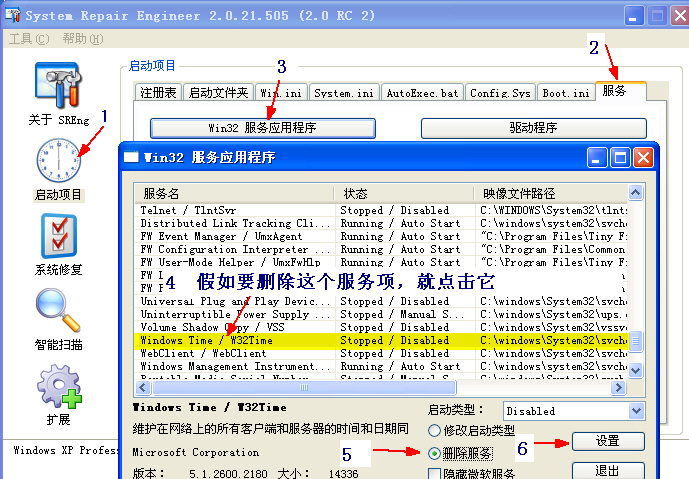Close the Win32 服务应用程序 dialog
This screenshot has height=479, width=689.
643,157
